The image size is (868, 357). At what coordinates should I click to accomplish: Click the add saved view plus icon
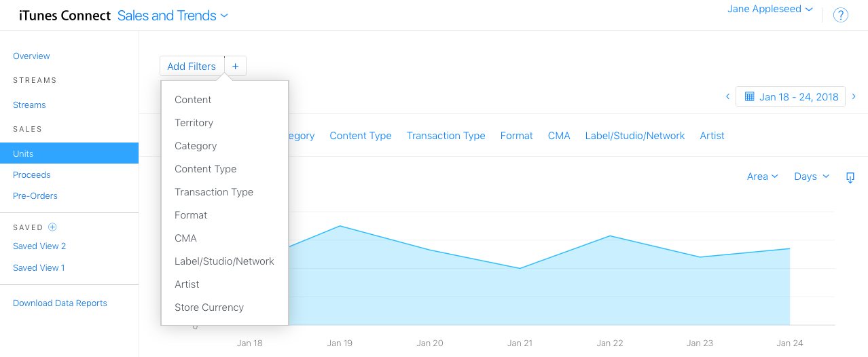[53, 227]
